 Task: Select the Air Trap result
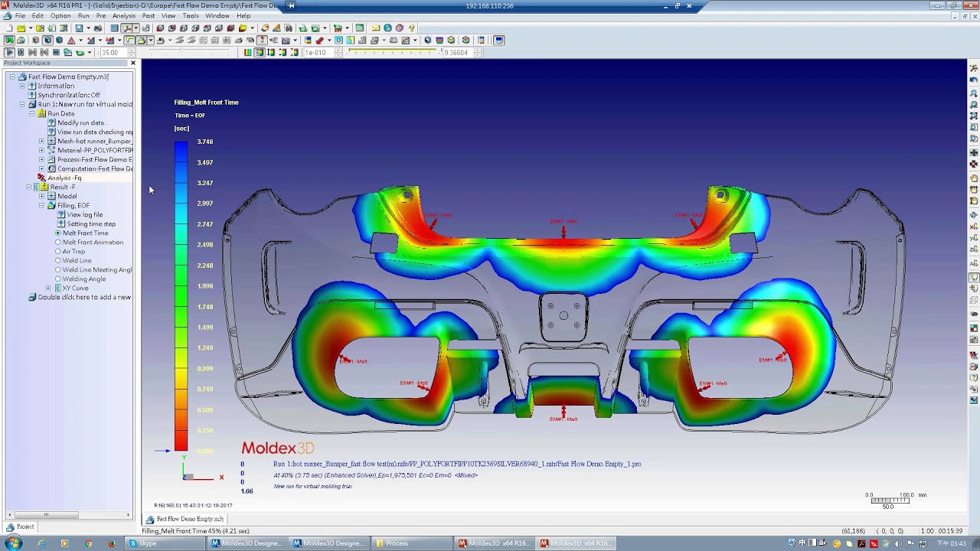point(73,251)
